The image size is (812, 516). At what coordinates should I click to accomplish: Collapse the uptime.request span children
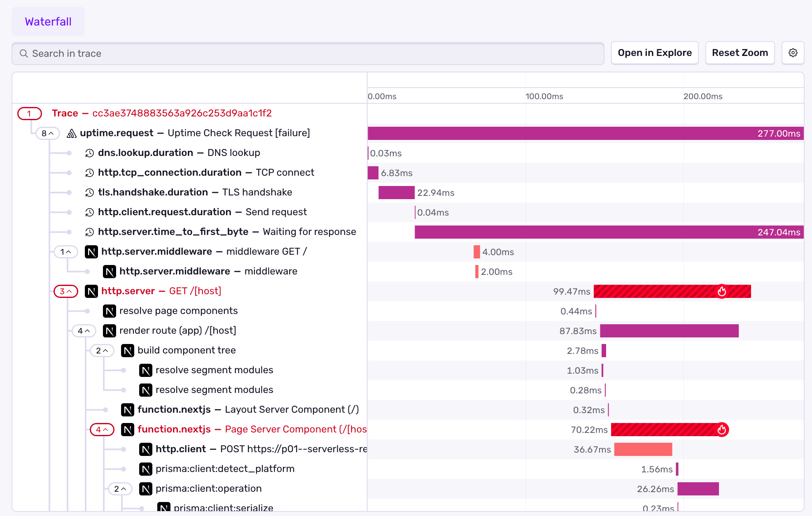(47, 133)
